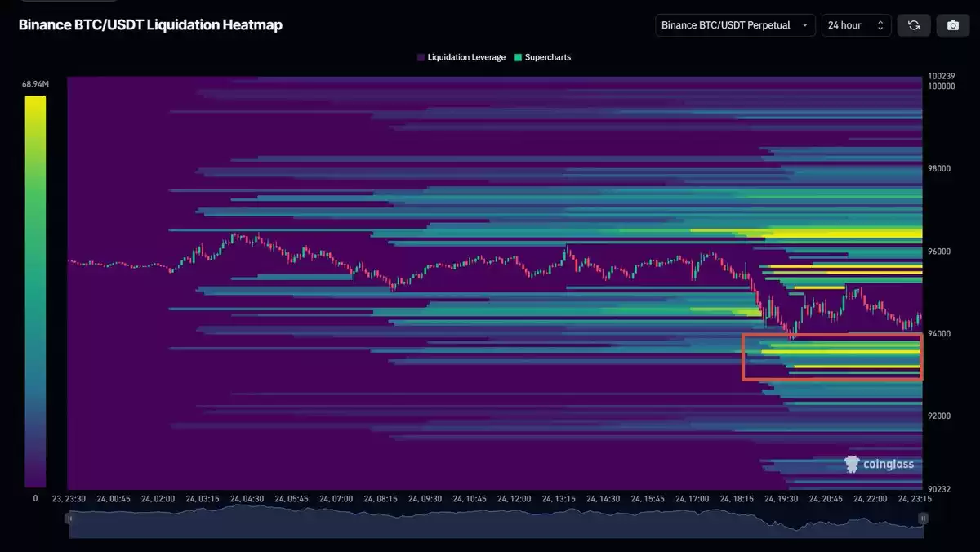Click the '24, 07:00' time axis label
This screenshot has height=552, width=980.
point(336,498)
